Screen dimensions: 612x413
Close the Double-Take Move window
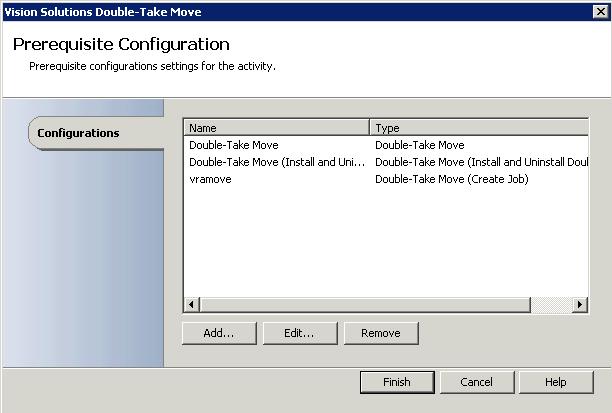[601, 12]
